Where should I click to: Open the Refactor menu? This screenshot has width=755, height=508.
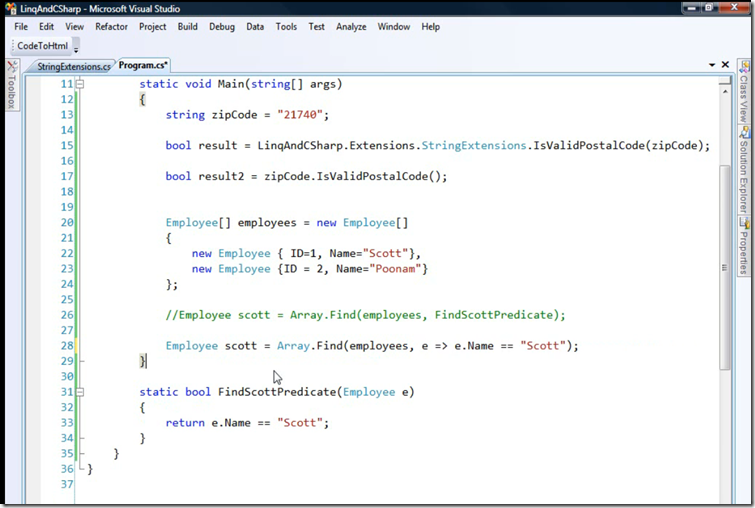pyautogui.click(x=111, y=27)
